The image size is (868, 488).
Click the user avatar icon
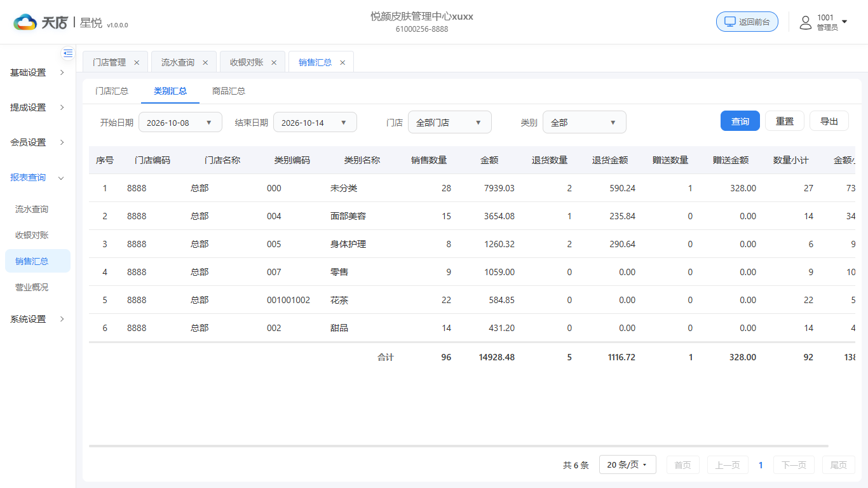806,23
